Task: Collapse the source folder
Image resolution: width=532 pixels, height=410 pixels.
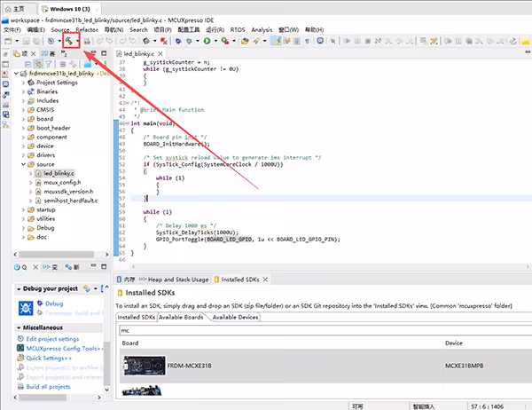Action: tap(23, 164)
